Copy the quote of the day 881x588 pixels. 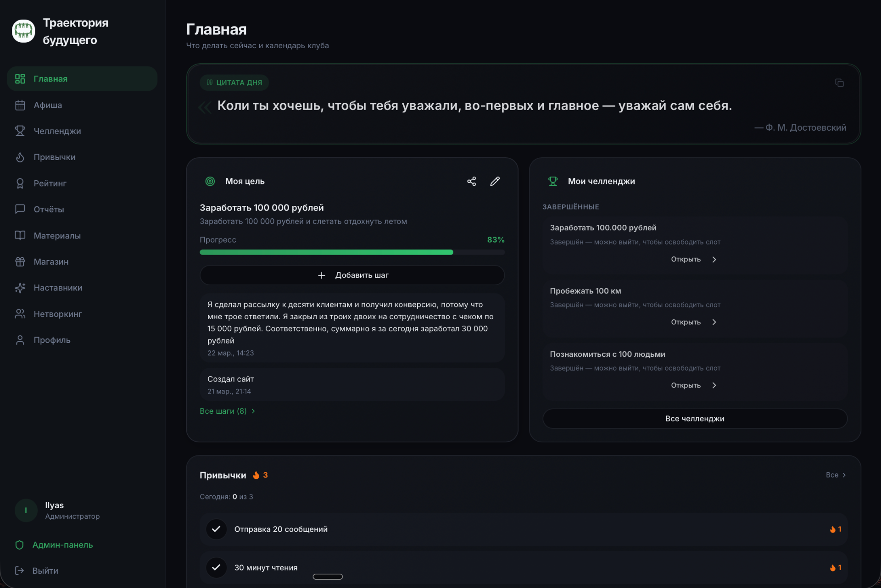click(x=839, y=83)
